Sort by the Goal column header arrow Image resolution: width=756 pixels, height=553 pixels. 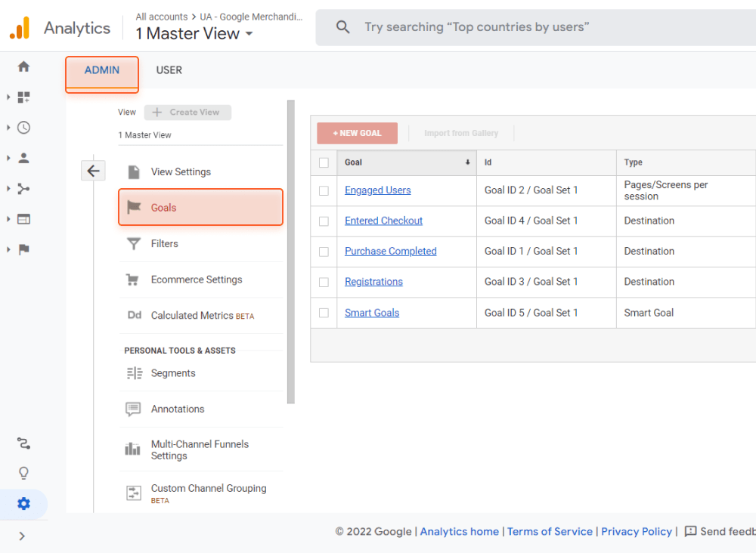[x=467, y=162]
